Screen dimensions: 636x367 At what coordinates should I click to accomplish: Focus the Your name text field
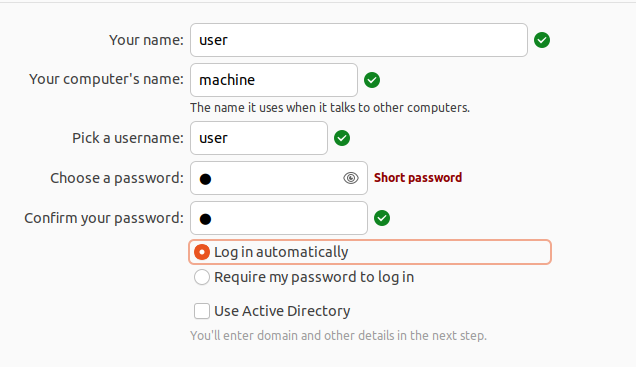[x=359, y=40]
